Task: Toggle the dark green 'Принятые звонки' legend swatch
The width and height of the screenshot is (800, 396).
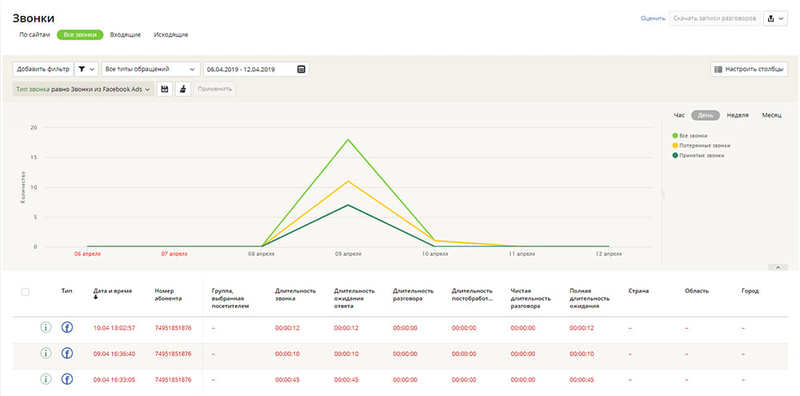Action: 675,155
